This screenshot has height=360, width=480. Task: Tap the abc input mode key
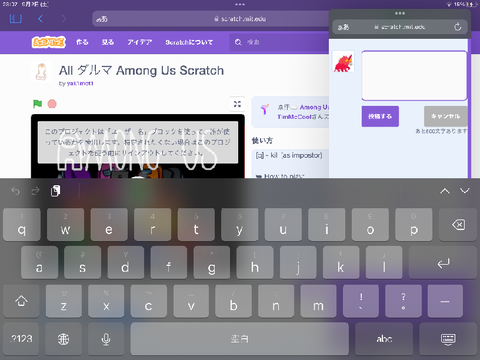click(x=384, y=339)
